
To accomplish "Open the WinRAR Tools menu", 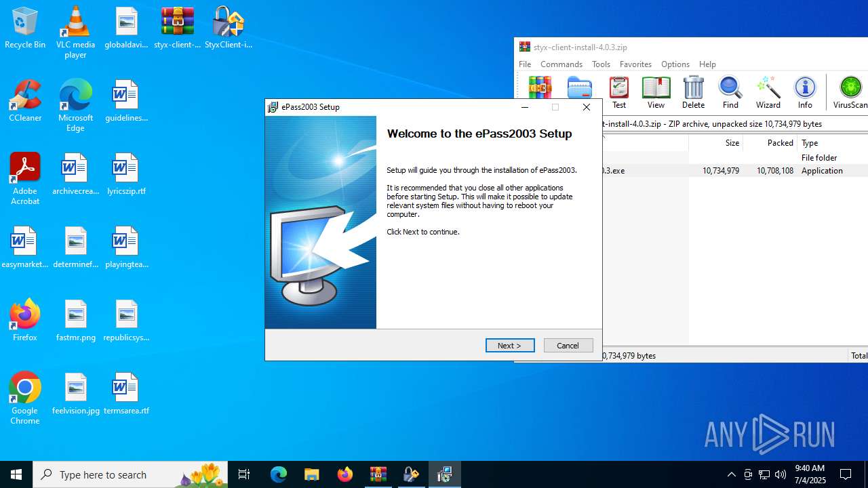I will tap(601, 64).
